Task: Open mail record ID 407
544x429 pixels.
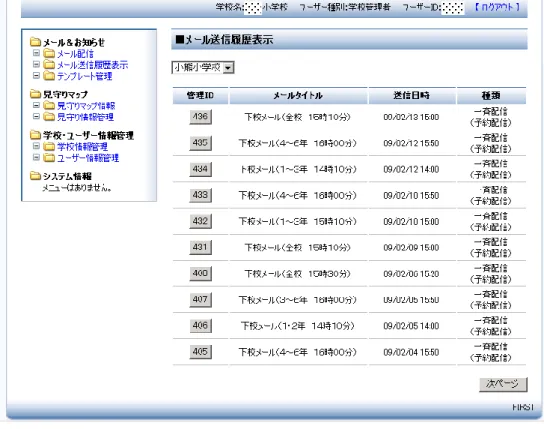Action: [x=201, y=299]
